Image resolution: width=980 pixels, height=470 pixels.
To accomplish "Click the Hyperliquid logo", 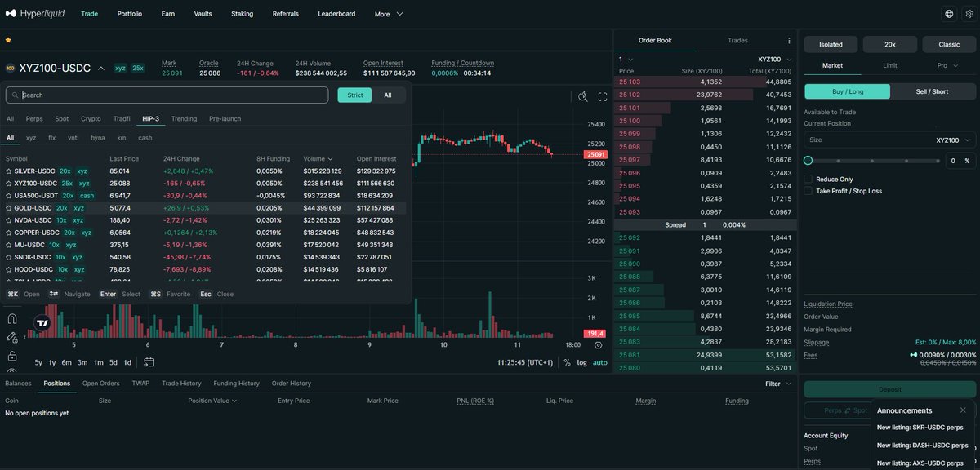I will [35, 14].
